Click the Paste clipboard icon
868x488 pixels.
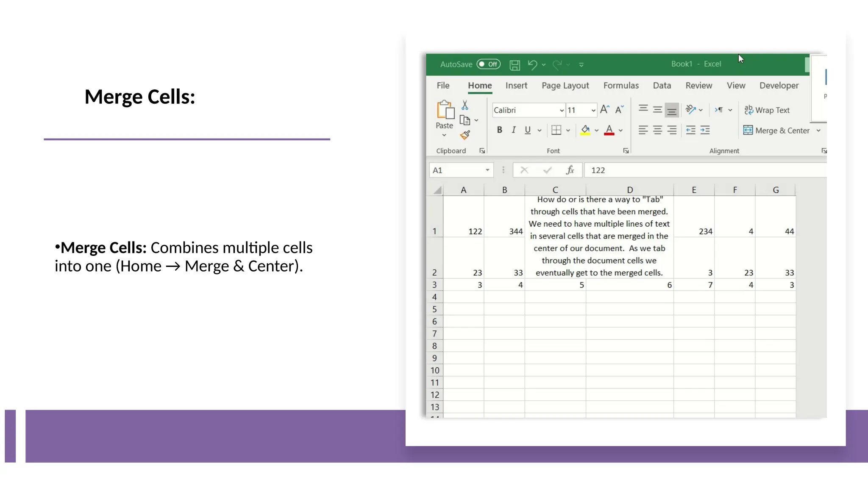click(x=445, y=110)
